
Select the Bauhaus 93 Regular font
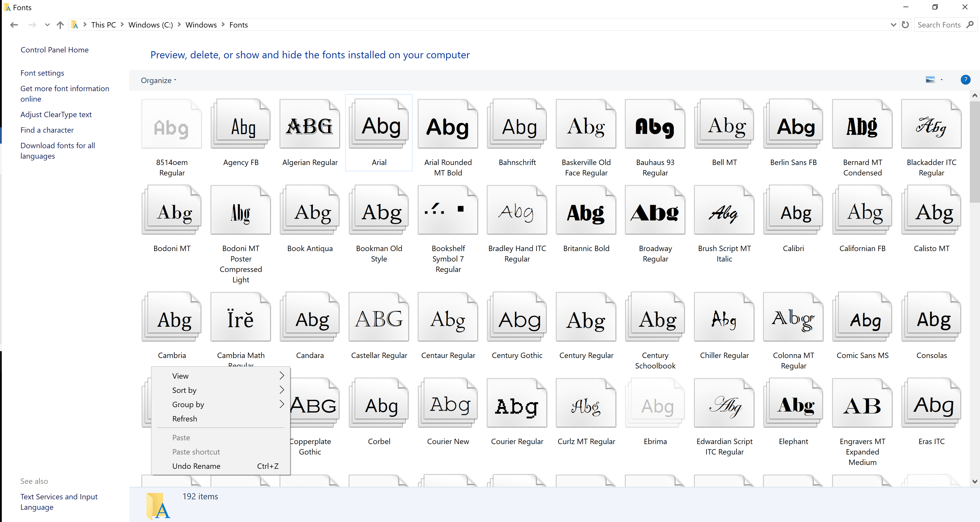pyautogui.click(x=655, y=126)
